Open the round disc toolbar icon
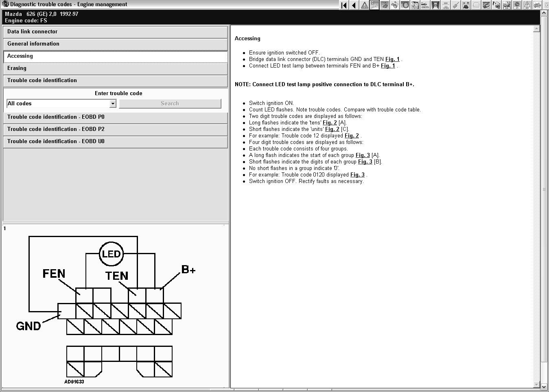 [x=405, y=5]
